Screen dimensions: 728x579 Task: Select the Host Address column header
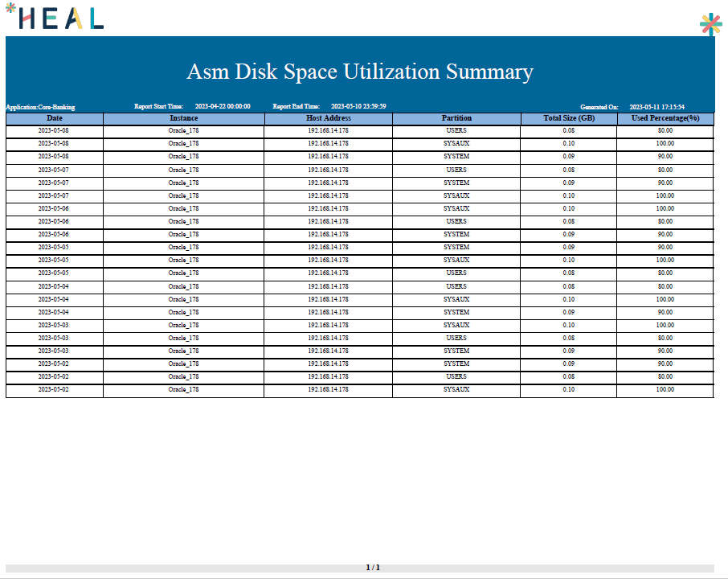click(x=328, y=118)
